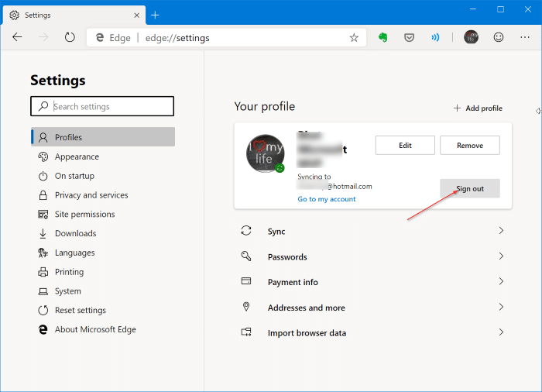Open the Settings and more ellipsis menu

click(x=525, y=37)
